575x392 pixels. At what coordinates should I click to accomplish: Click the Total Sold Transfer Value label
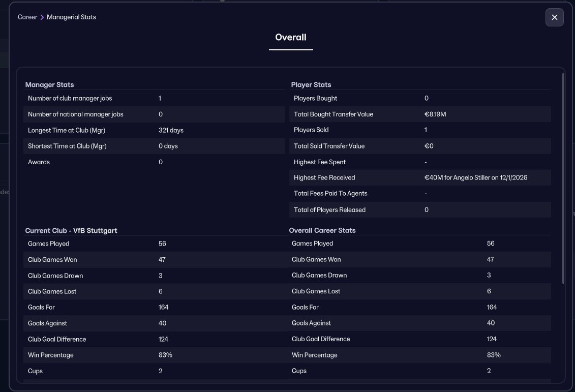tap(329, 146)
